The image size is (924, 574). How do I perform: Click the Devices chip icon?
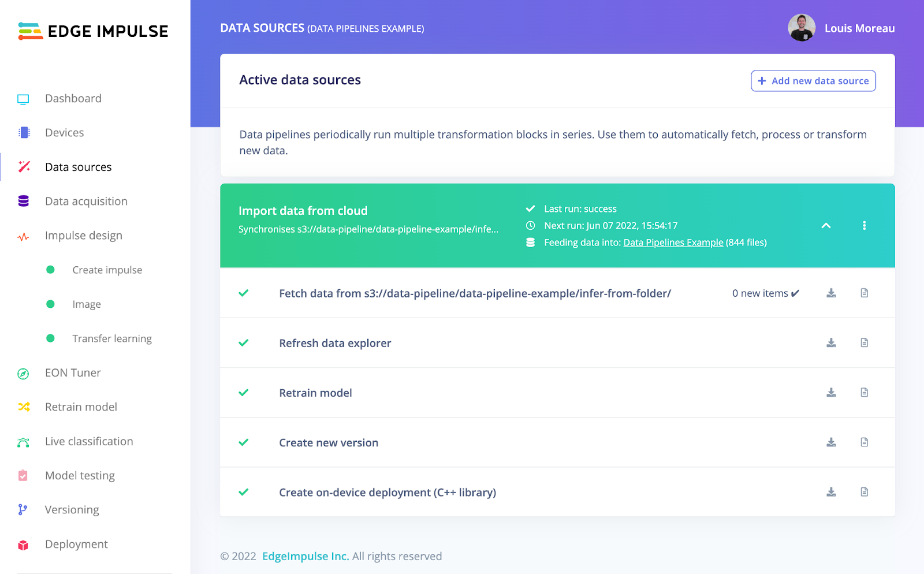tap(24, 133)
